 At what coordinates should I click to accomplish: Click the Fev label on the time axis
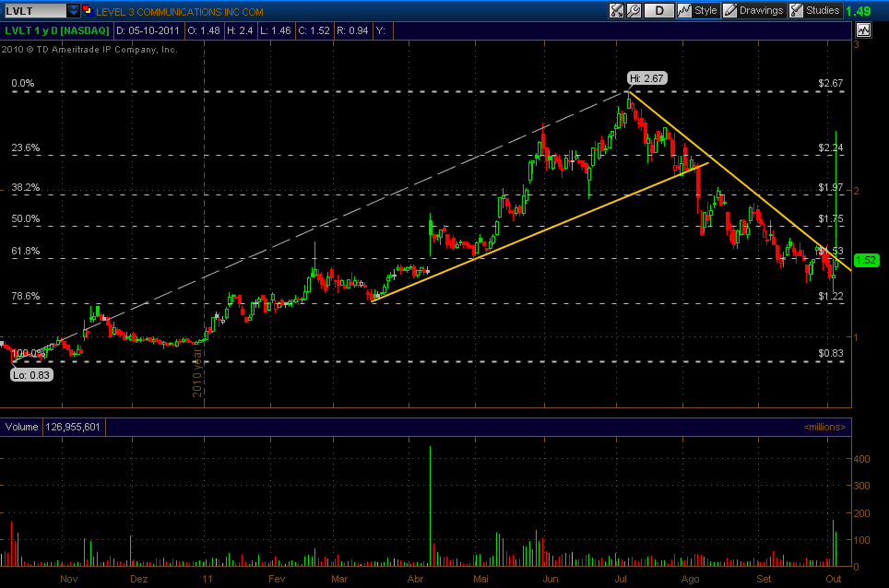pyautogui.click(x=277, y=579)
